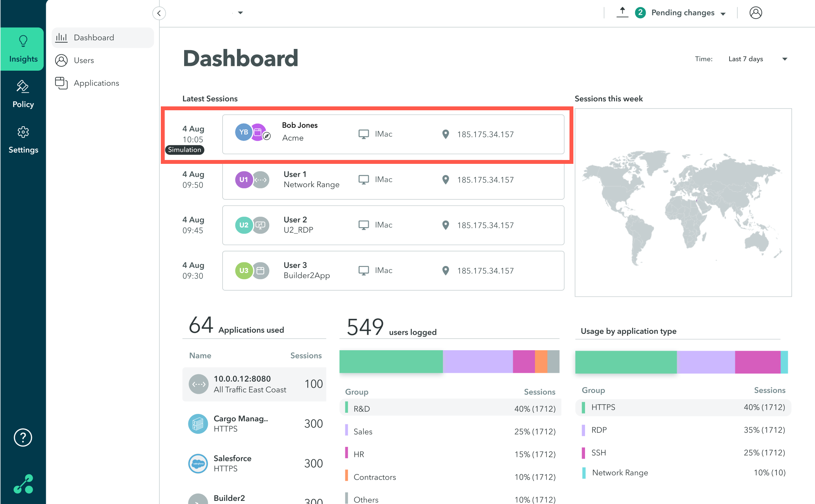Image resolution: width=815 pixels, height=504 pixels.
Task: Click the Cargo Manag.. session count 300
Action: [x=313, y=424]
